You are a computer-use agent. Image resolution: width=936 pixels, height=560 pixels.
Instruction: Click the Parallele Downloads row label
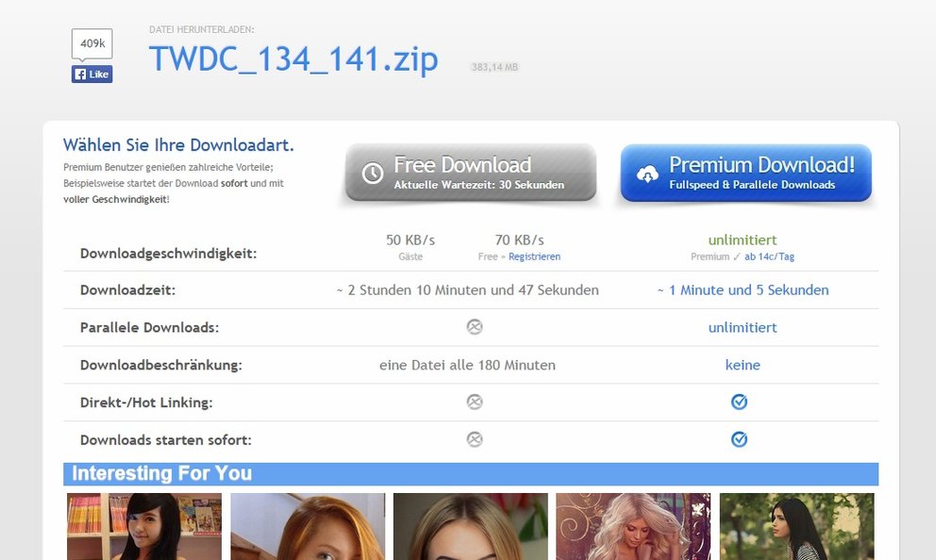tap(149, 327)
